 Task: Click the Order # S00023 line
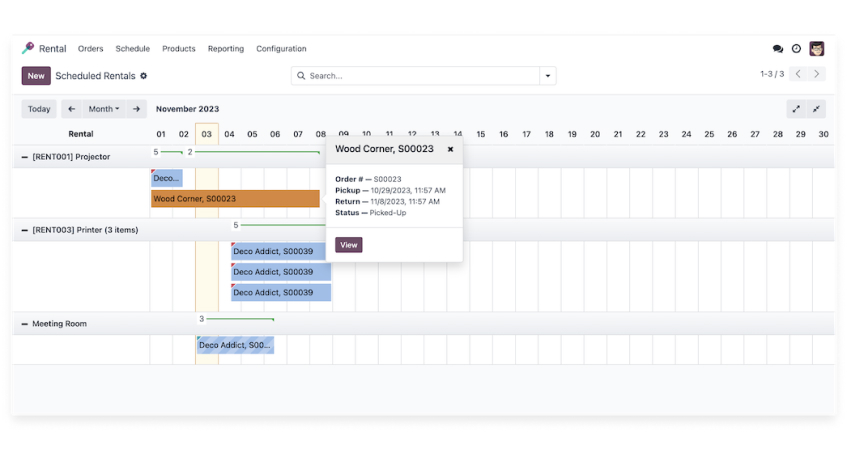pos(368,179)
